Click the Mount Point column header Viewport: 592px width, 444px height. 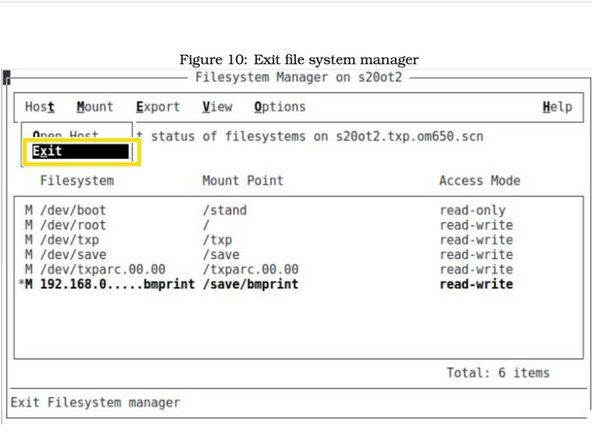pos(243,180)
